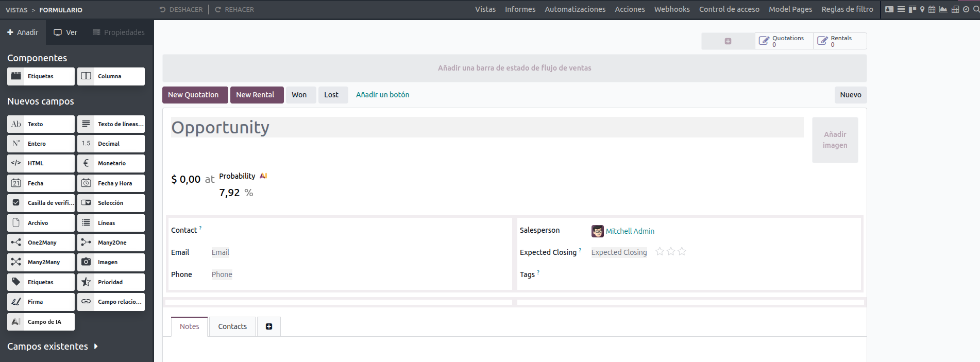The image size is (980, 362).
Task: Pick the Many2Many field component
Action: pos(41,262)
